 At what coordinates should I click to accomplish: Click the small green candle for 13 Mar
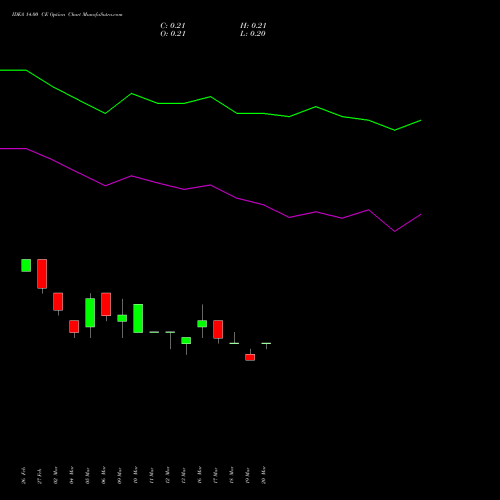click(186, 340)
